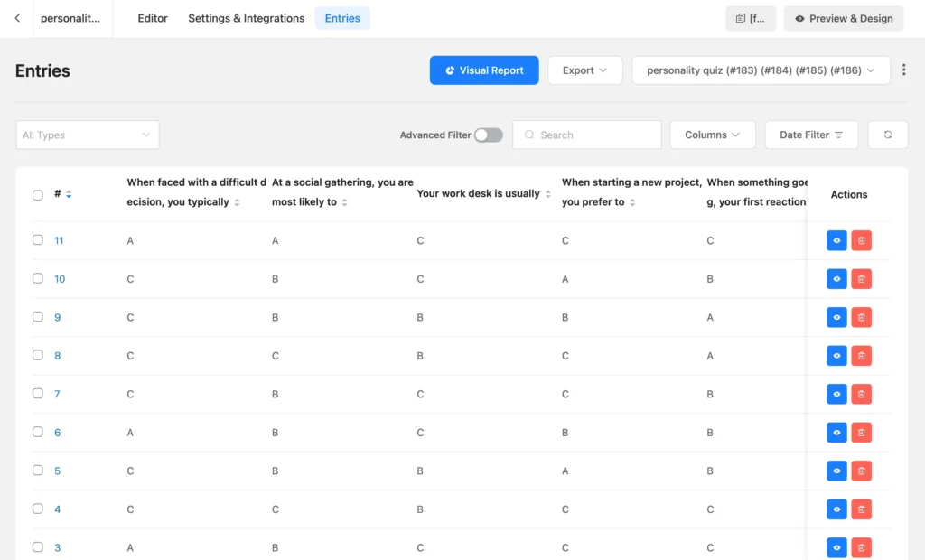Screen dimensions: 925x560
Task: Refresh the entries list
Action: [x=888, y=135]
